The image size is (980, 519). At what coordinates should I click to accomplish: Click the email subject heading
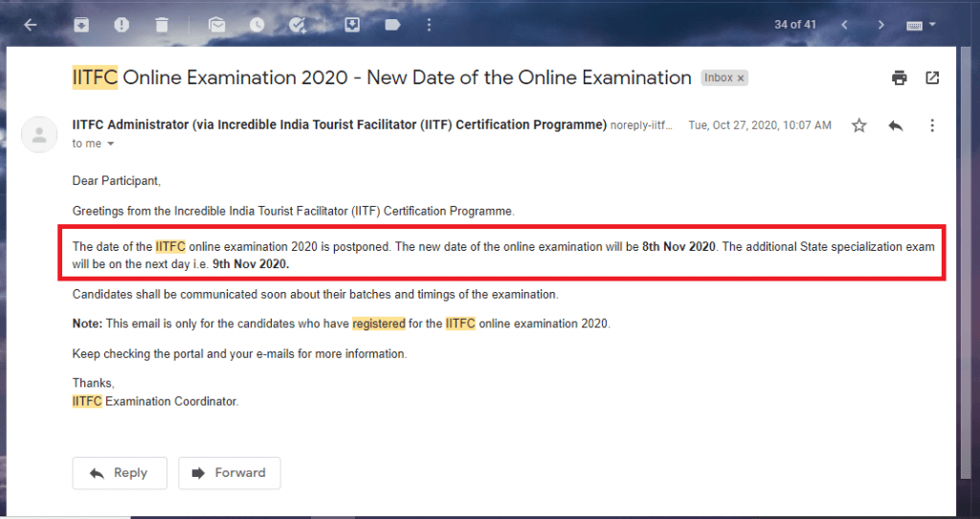click(x=382, y=78)
